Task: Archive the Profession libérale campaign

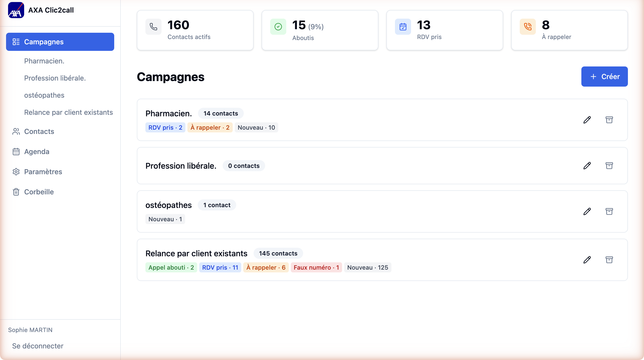Action: pyautogui.click(x=610, y=165)
